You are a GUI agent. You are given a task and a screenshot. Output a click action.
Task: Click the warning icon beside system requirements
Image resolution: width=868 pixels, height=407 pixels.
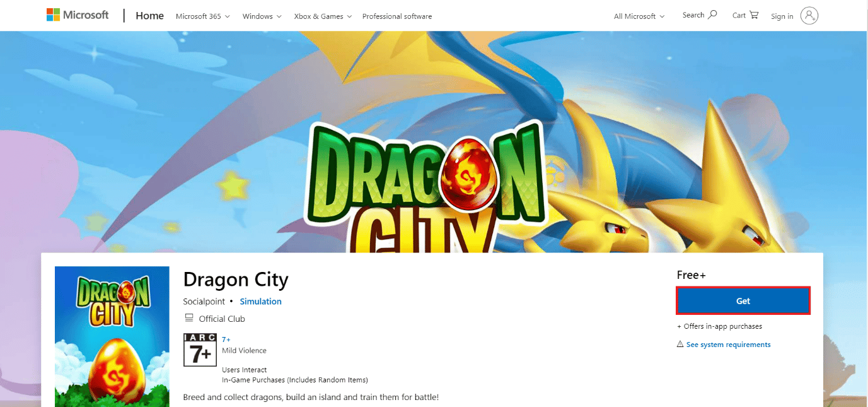[x=680, y=345]
